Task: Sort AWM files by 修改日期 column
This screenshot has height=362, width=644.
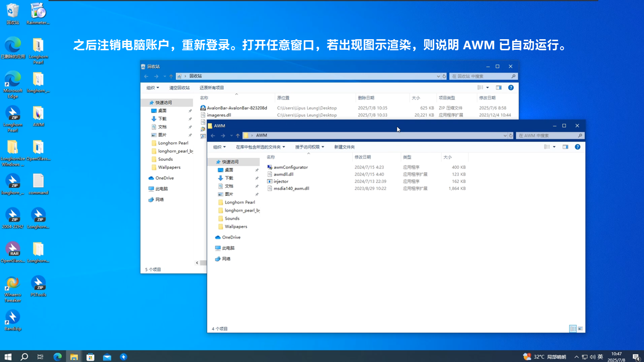Action: point(362,157)
